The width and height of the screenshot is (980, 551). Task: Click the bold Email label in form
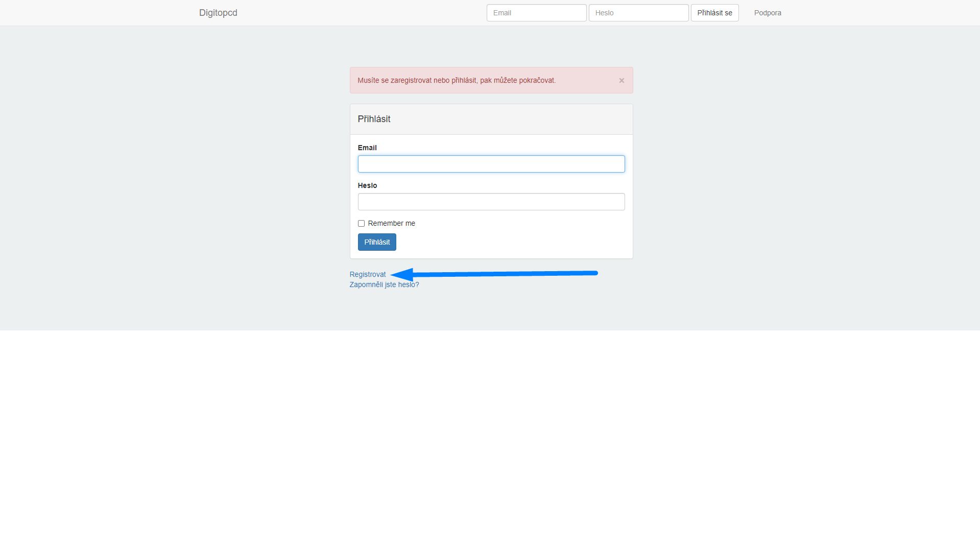pyautogui.click(x=367, y=148)
